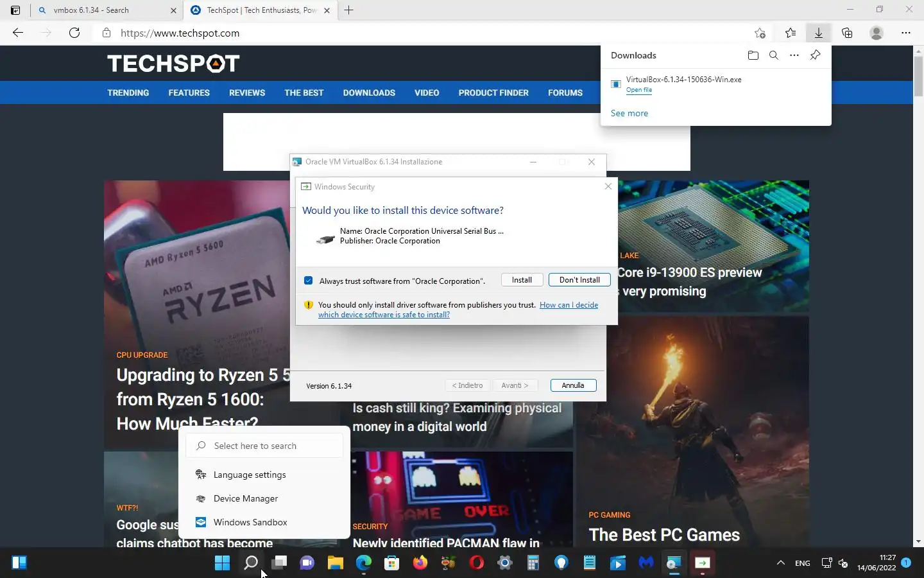The height and width of the screenshot is (578, 924).
Task: Open THE BEST in the TechSpot nav
Action: coord(304,92)
